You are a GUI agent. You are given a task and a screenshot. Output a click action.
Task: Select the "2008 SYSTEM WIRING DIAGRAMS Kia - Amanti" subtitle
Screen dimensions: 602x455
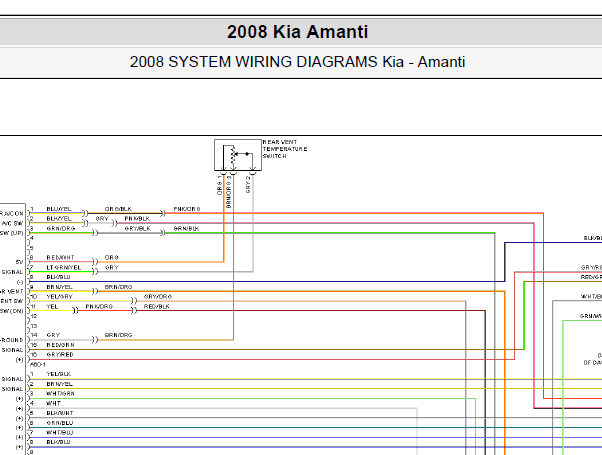click(298, 62)
